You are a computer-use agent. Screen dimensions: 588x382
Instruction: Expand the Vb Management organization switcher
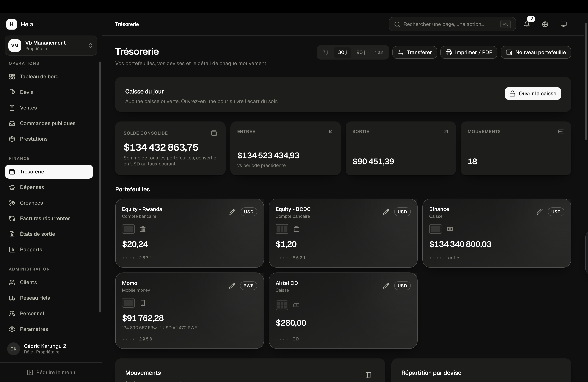click(51, 45)
